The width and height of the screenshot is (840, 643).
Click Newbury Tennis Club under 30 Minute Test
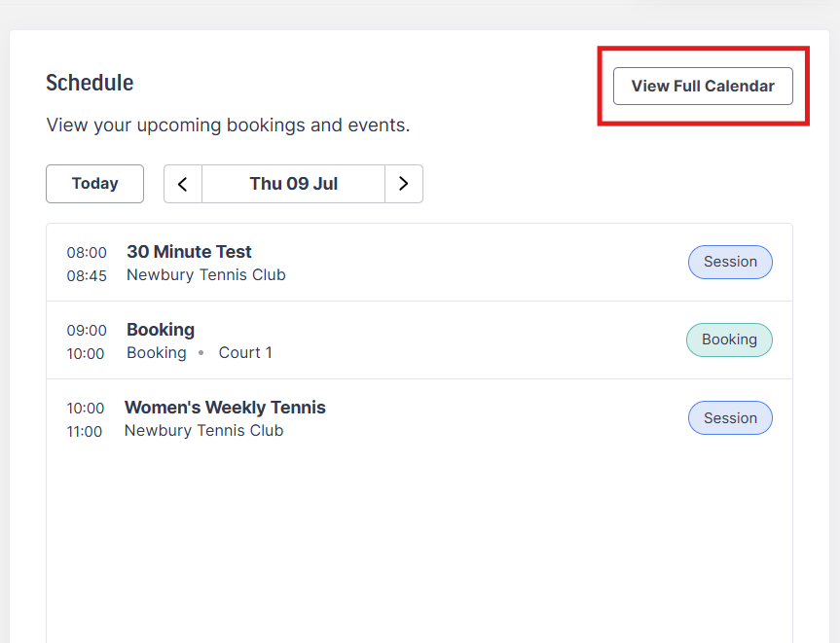206,274
